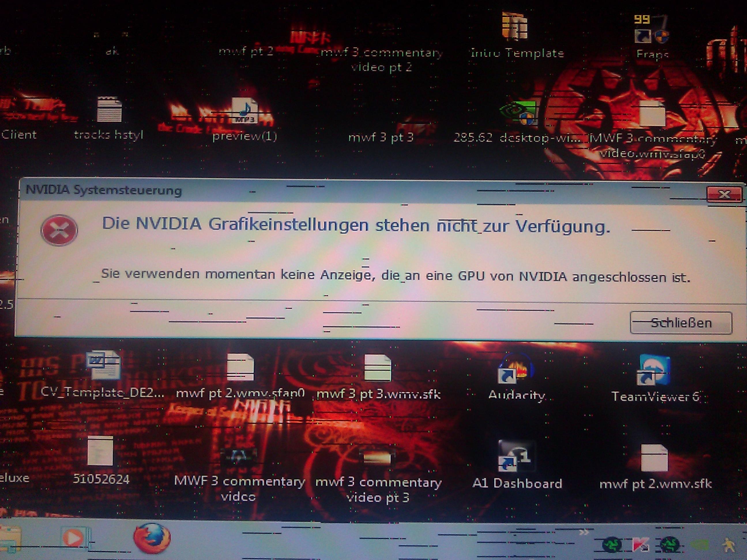The image size is (747, 560).
Task: Click the red error icon in the dialog
Action: click(59, 230)
